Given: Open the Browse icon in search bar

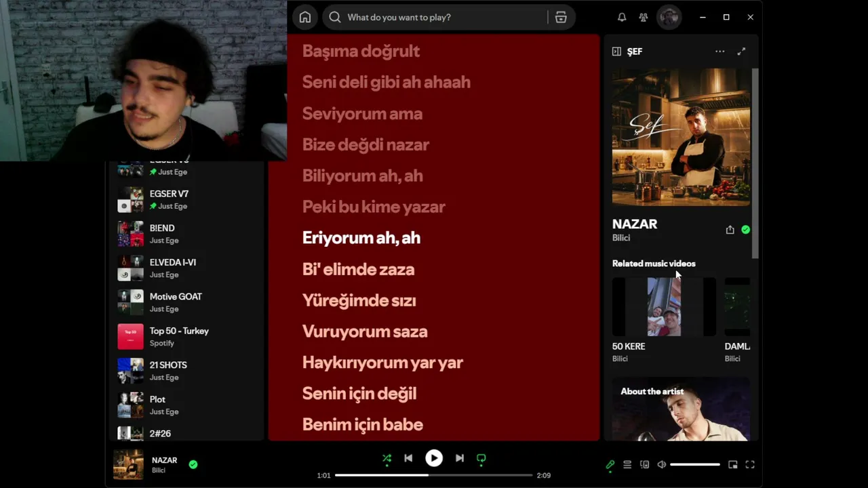Looking at the screenshot, I should [561, 18].
